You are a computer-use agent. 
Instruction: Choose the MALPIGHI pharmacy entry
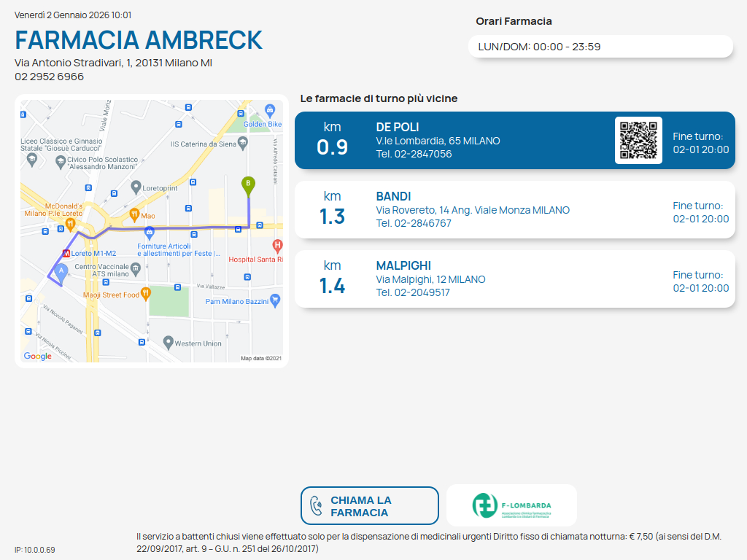click(x=514, y=279)
